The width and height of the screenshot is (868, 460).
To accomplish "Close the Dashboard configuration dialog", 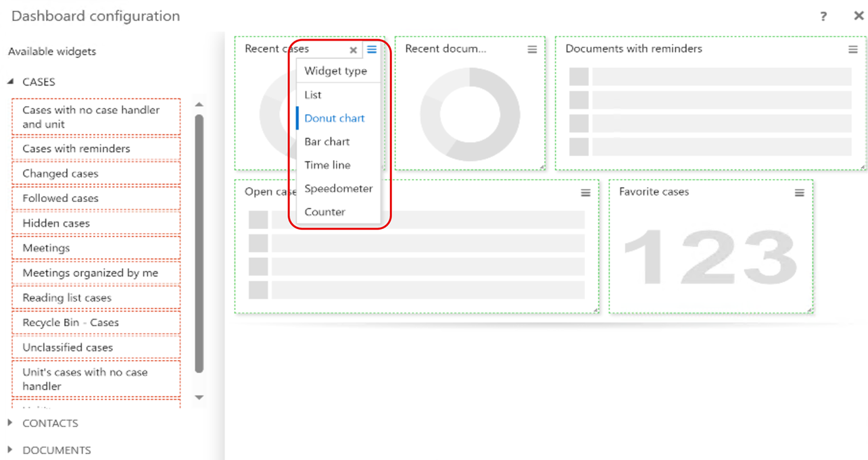I will pos(858,16).
